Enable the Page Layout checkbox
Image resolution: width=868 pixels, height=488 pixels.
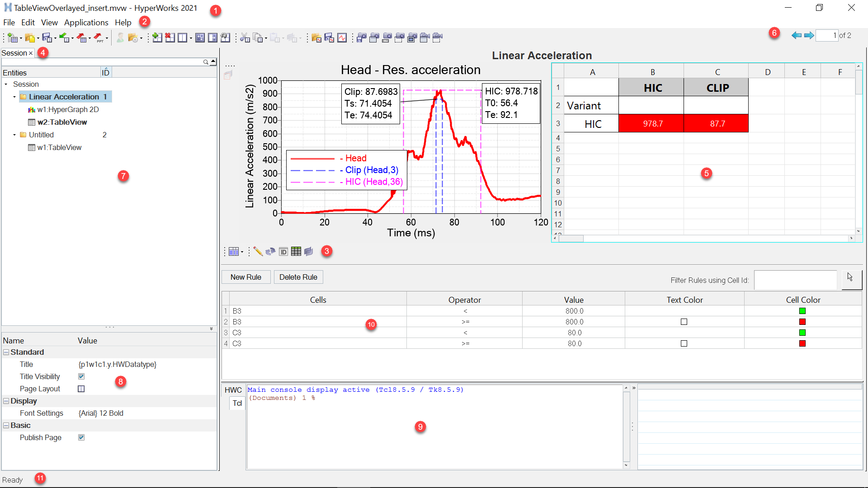coord(81,389)
